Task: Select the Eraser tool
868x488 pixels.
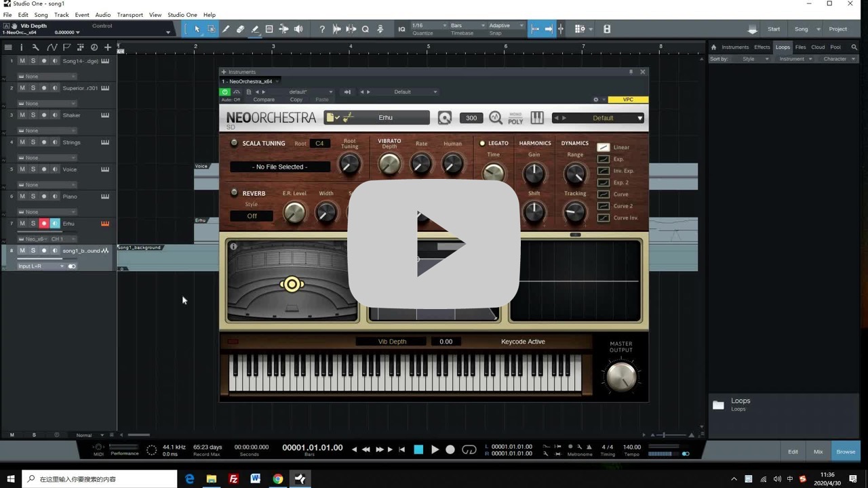Action: click(x=240, y=29)
